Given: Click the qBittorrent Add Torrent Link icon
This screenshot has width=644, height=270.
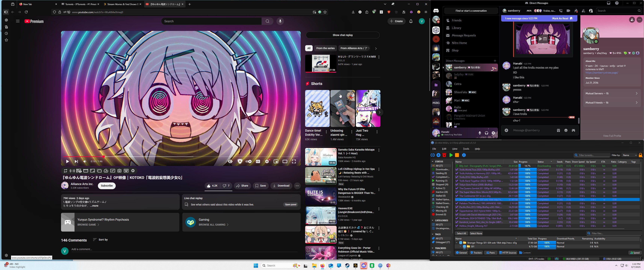Looking at the screenshot, I should [x=432, y=155].
